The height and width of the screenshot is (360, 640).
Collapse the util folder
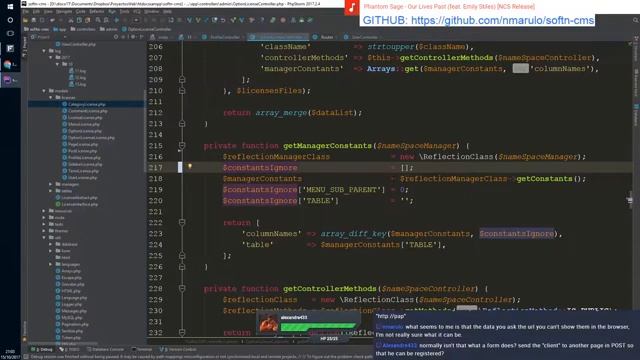[44, 237]
